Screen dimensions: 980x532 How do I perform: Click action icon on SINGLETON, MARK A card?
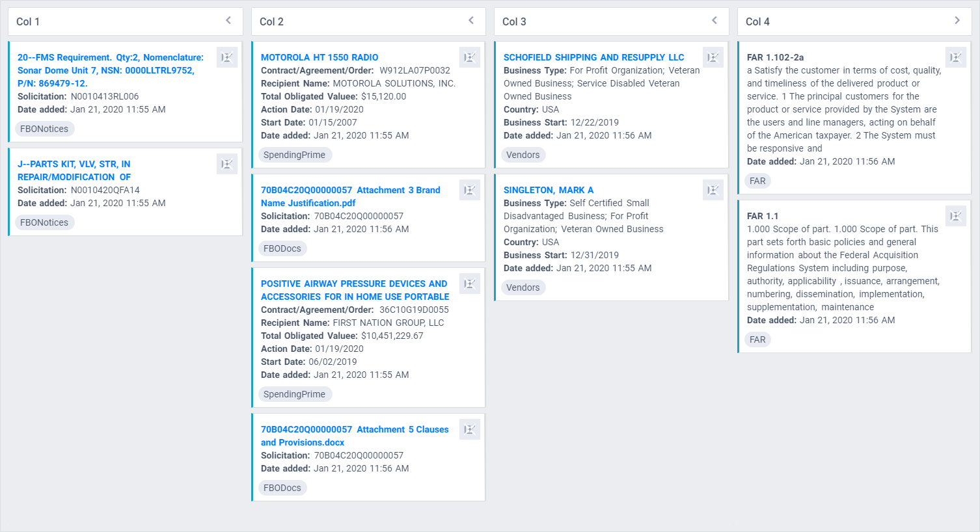[713, 190]
